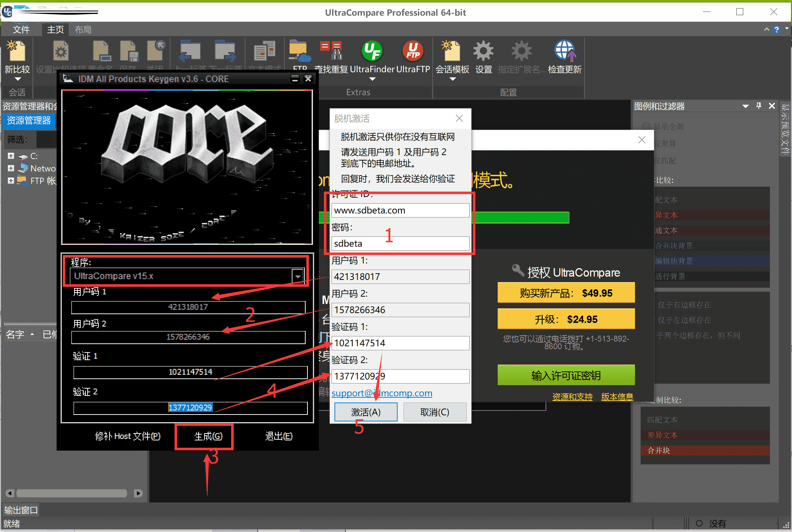
Task: Click Buy New Product $49.95 button
Action: coord(566,293)
